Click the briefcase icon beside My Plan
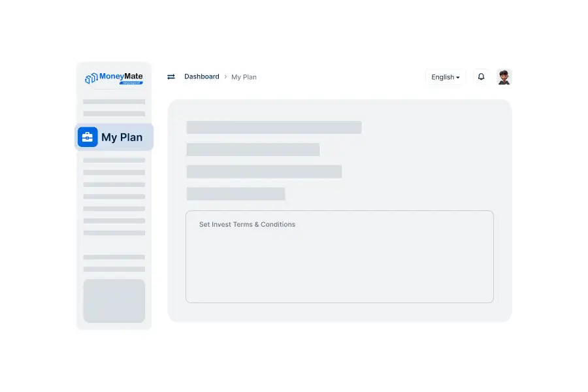 tap(88, 137)
